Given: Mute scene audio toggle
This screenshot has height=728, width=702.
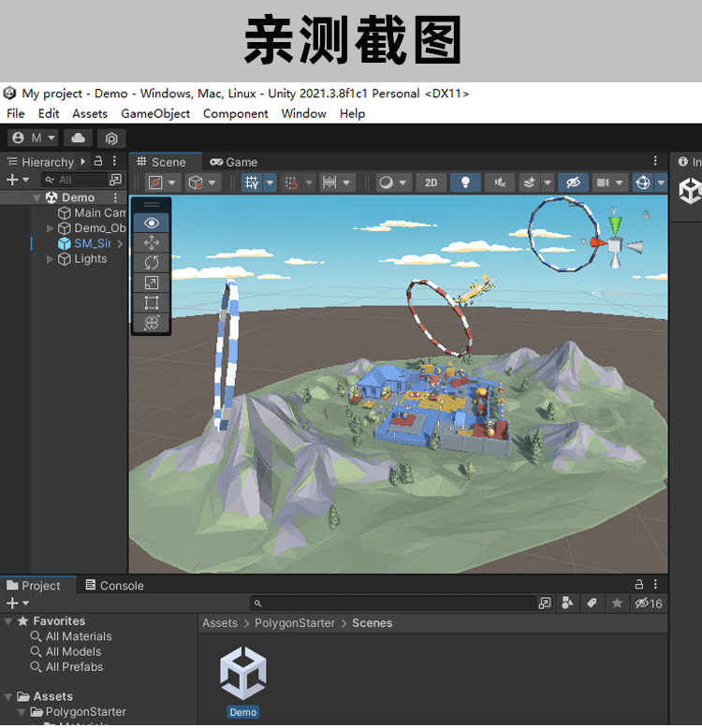Looking at the screenshot, I should pos(501,182).
